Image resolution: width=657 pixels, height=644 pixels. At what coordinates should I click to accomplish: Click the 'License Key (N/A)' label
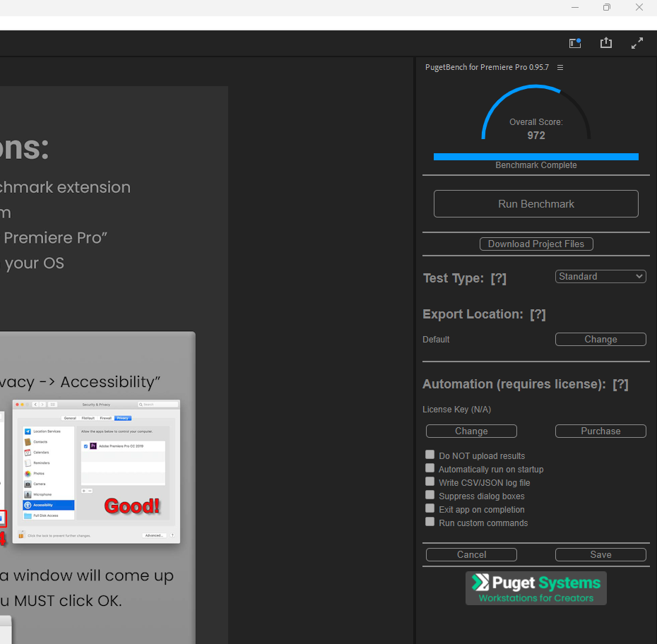(456, 410)
